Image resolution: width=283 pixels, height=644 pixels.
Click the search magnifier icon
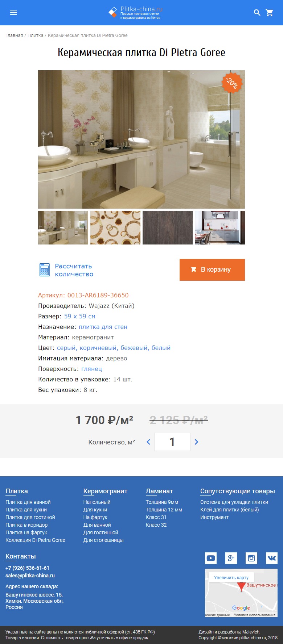coord(257,13)
